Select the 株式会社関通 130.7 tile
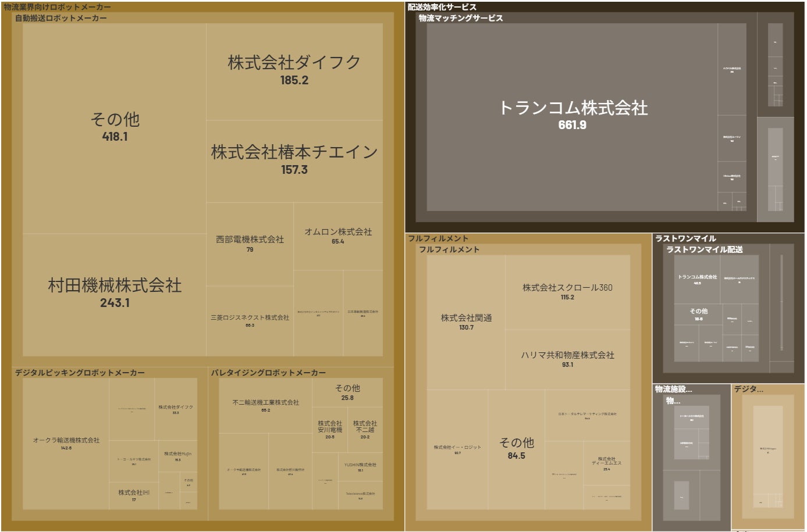The width and height of the screenshot is (807, 532). coord(466,322)
